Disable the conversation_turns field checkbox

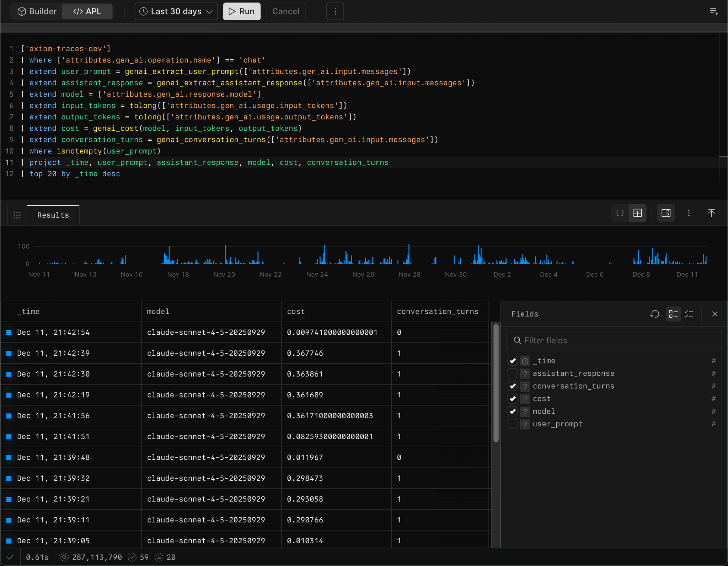tap(512, 386)
